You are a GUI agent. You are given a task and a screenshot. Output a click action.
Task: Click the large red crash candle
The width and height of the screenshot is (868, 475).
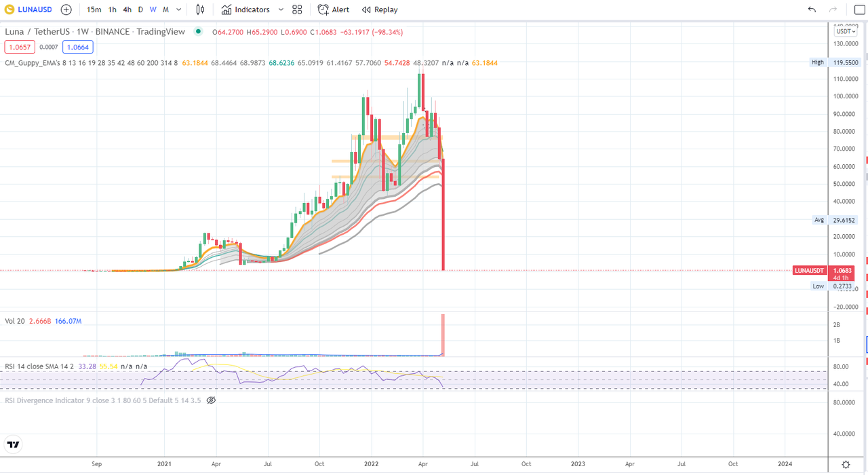click(x=443, y=214)
